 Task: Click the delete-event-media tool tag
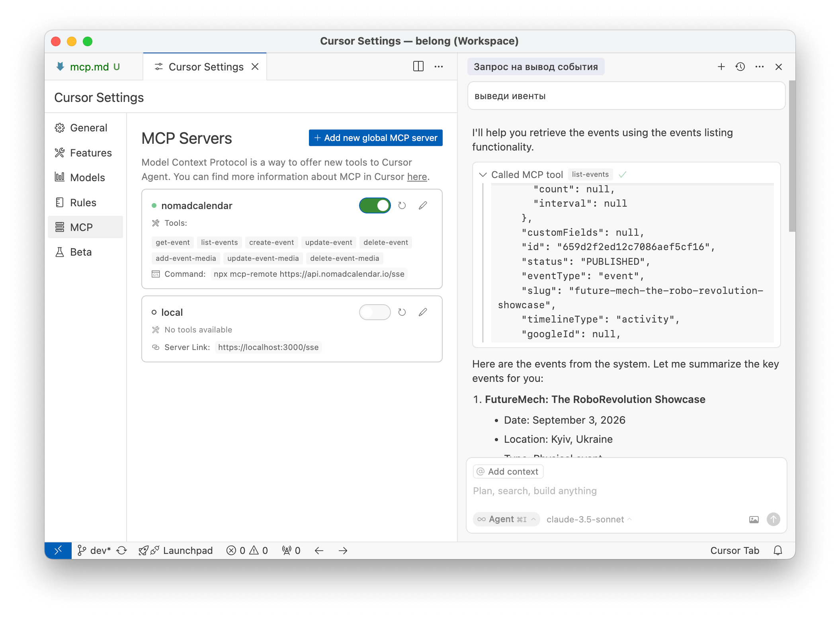(x=344, y=258)
